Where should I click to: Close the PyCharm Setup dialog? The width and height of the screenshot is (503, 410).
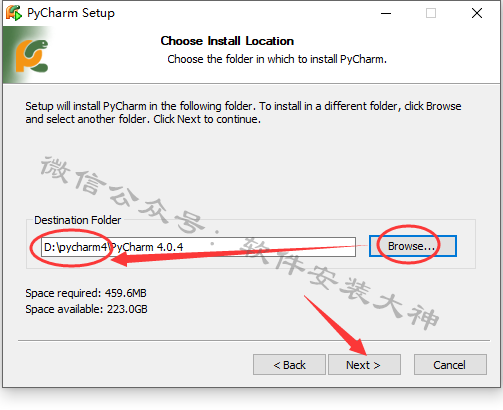pos(477,13)
